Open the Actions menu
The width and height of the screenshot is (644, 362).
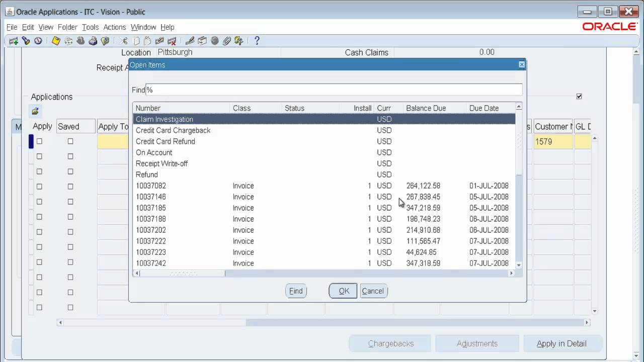coord(114,27)
